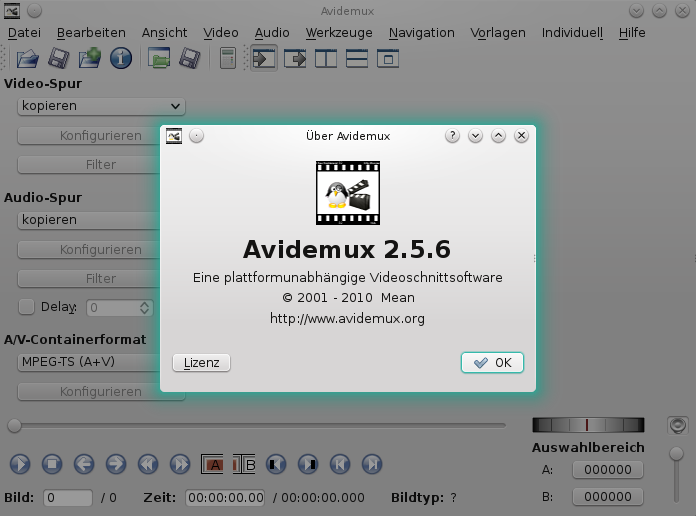
Task: Set selection marker A
Action: click(x=212, y=464)
